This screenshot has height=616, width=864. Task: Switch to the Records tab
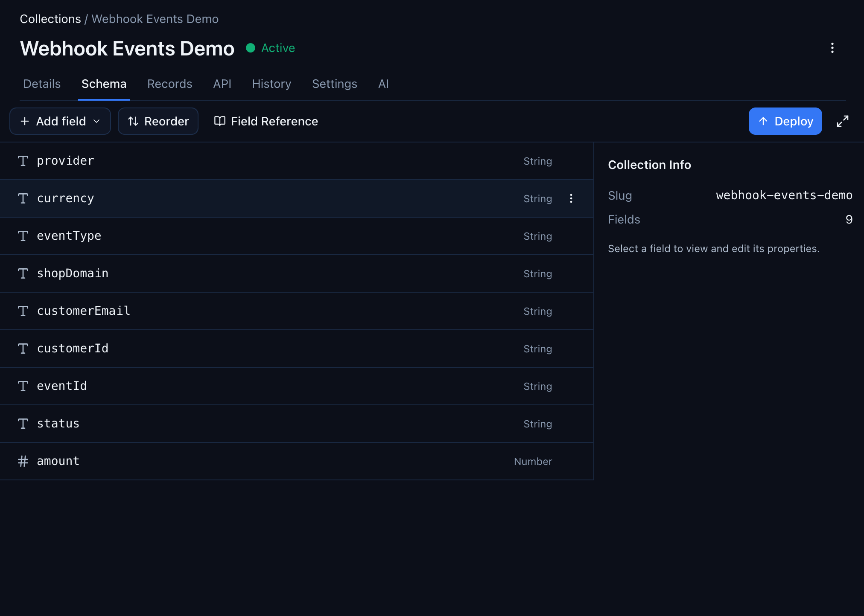coord(169,84)
